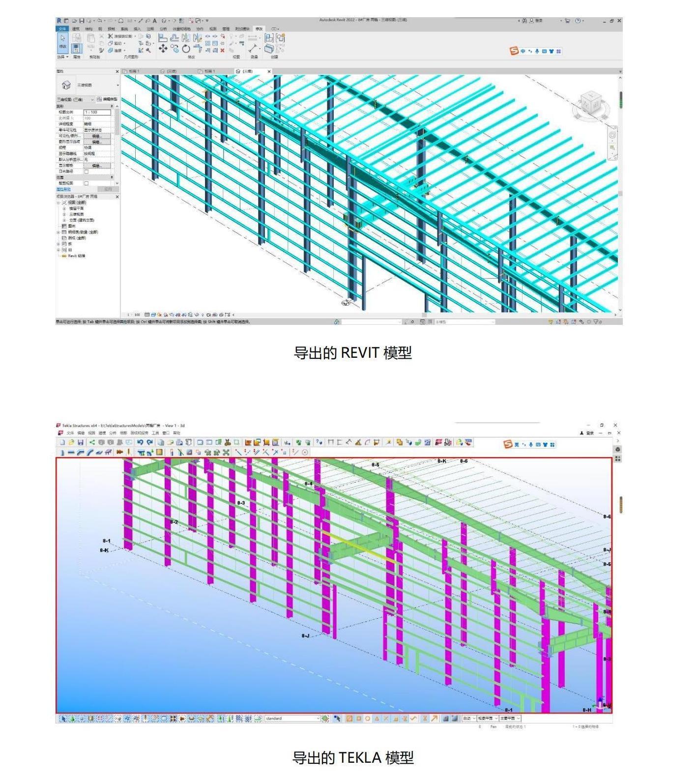Viewport: 700px width, 777px height.
Task: Open the Help menu in Tekla menu bar
Action: pyautogui.click(x=176, y=433)
